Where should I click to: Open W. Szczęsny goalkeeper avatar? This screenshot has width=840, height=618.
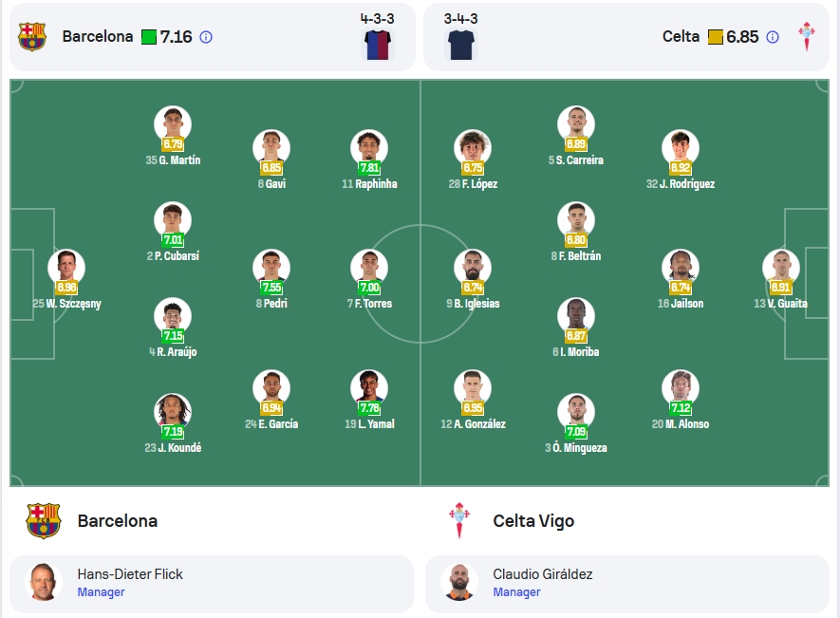click(66, 268)
